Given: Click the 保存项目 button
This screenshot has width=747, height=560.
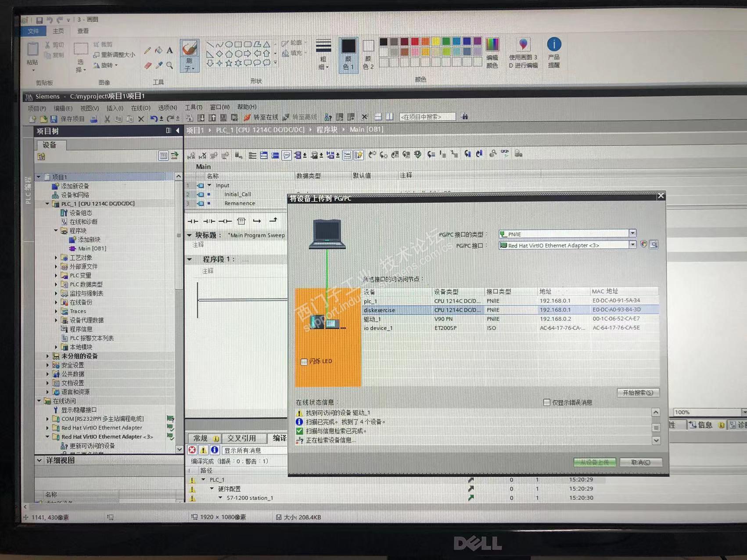Looking at the screenshot, I should coord(68,119).
